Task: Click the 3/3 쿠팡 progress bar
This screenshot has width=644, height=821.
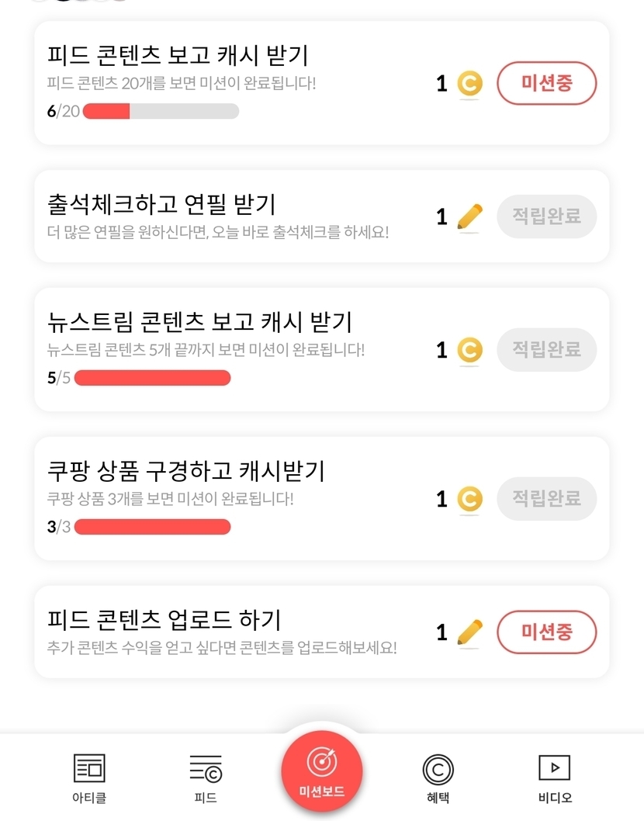Action: coord(152,527)
